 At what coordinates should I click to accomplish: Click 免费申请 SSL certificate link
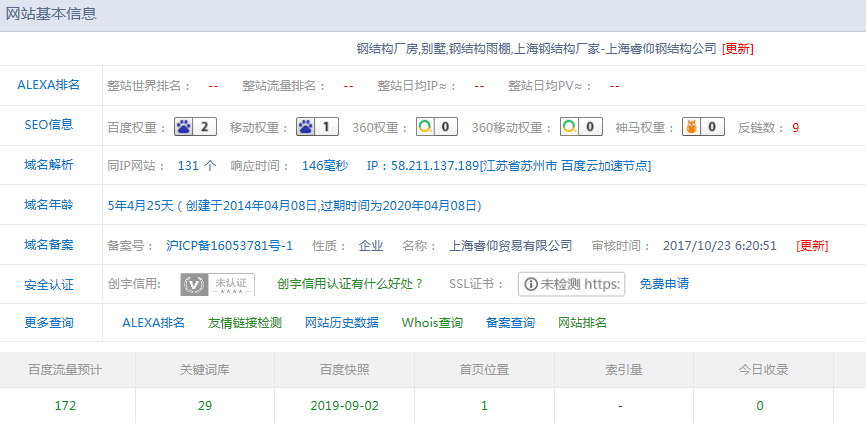click(x=664, y=284)
